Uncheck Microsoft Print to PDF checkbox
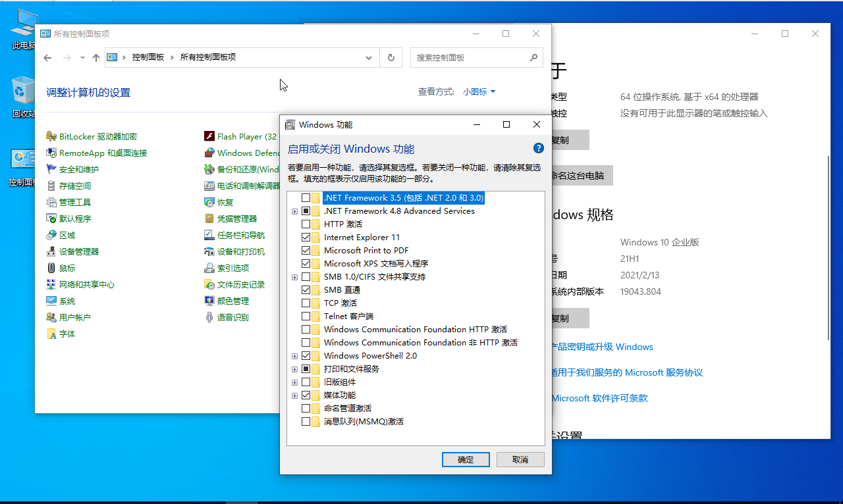Viewport: 843px width, 504px height. 306,251
